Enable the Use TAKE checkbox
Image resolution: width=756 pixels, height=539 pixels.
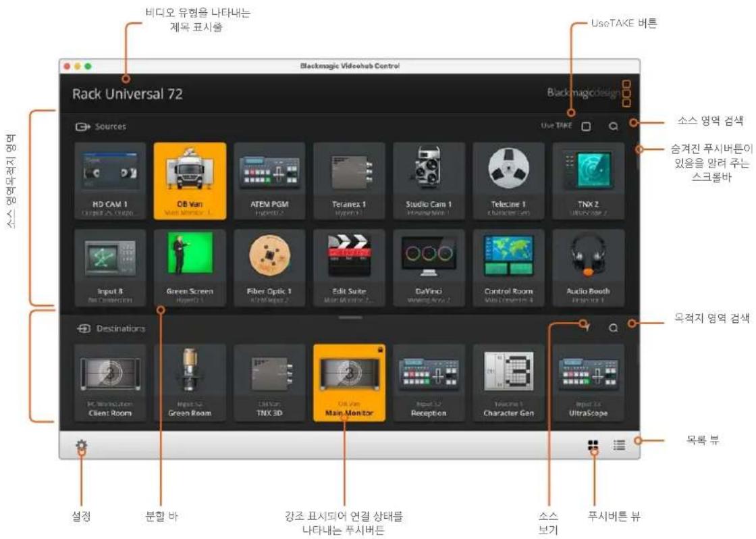[586, 126]
